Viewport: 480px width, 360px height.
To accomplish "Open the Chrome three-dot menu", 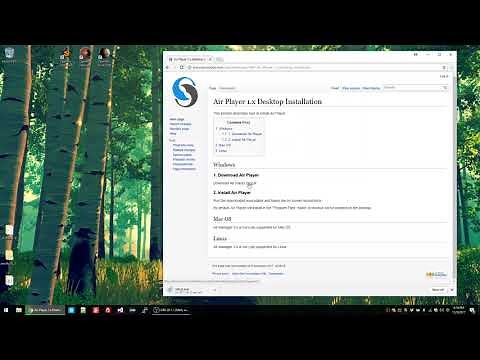I will click(452, 67).
